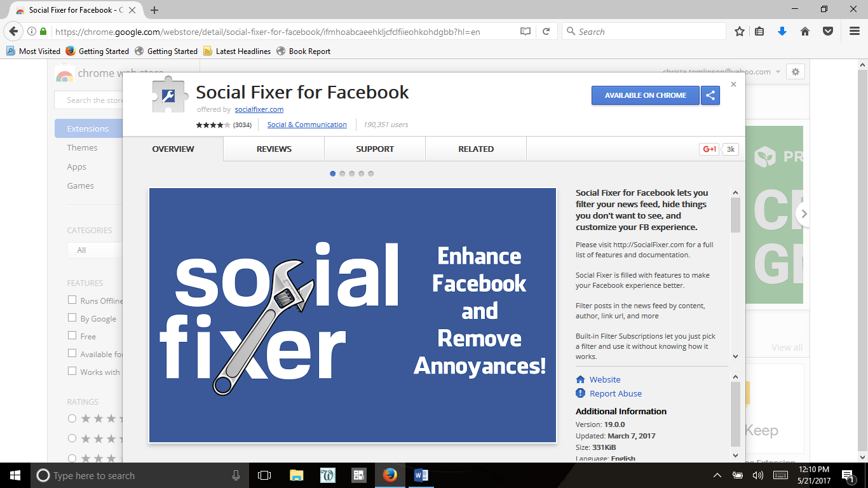Click the Report Abuse exclamation icon
The width and height of the screenshot is (868, 488).
tap(580, 393)
